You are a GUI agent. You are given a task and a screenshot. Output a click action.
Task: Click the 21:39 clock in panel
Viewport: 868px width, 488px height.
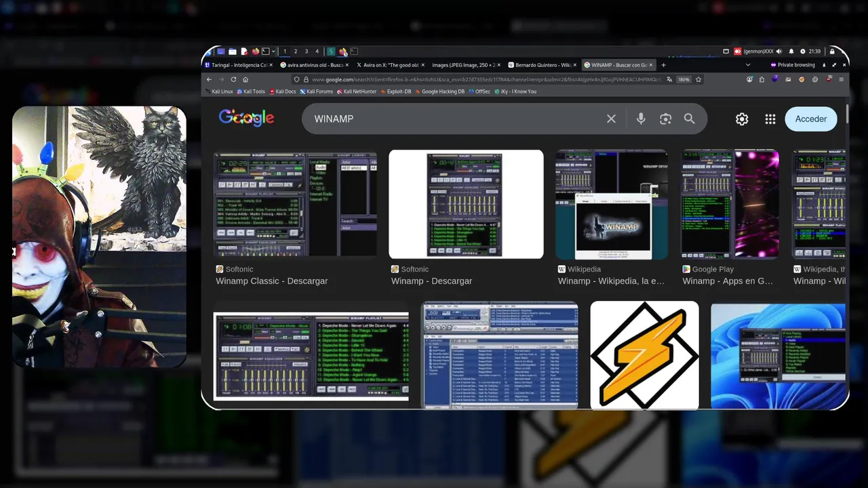[x=814, y=52]
